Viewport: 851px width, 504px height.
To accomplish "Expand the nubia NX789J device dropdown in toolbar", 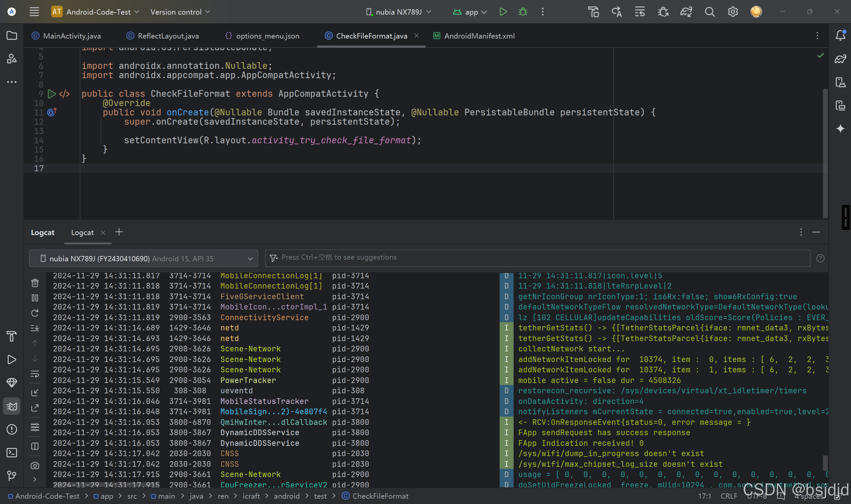I will [x=399, y=12].
